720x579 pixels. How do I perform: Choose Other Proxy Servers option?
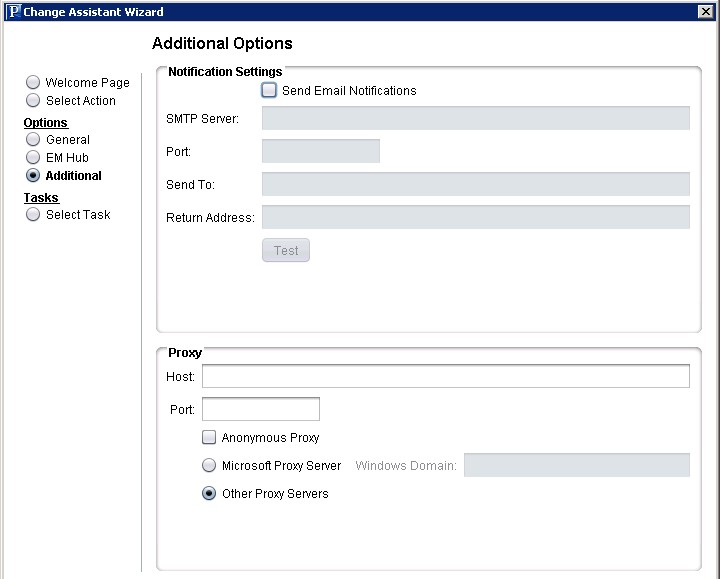209,493
